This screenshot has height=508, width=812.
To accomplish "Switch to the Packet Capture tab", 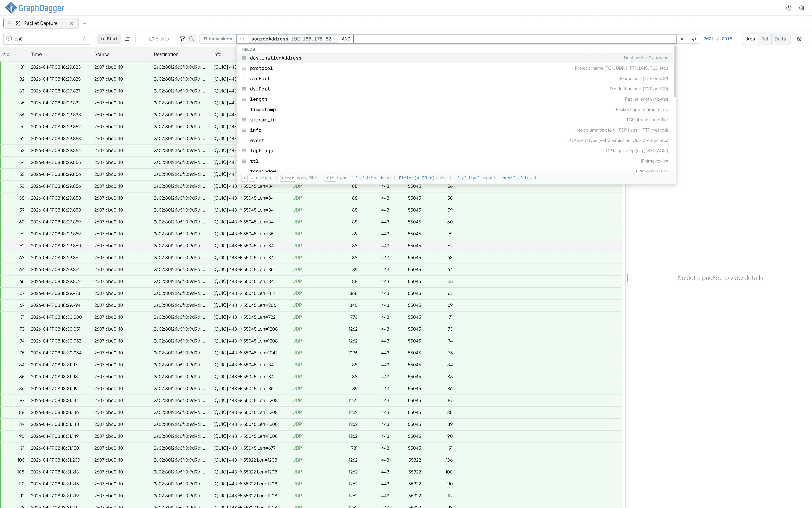I will coord(41,23).
